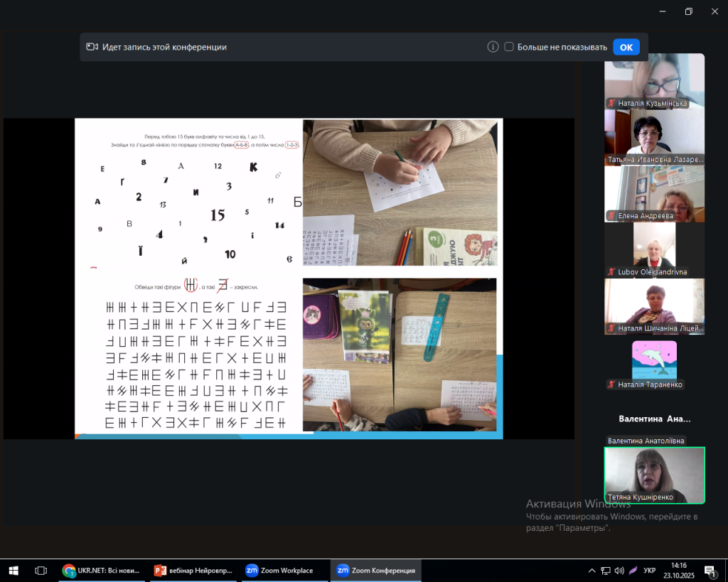Change the УКР keyboard language indicator
Screen dimensions: 728x582
pyautogui.click(x=649, y=570)
